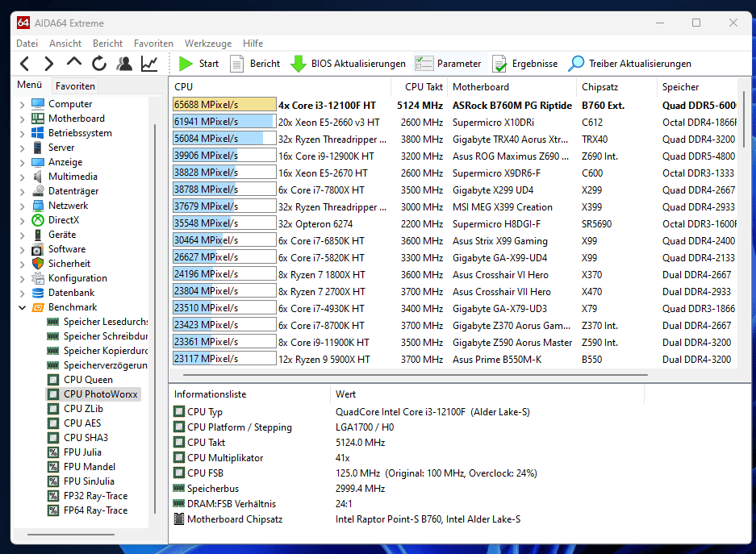Open the Favoriten menu in menu bar
Viewport: 756px width, 554px height.
pyautogui.click(x=153, y=44)
